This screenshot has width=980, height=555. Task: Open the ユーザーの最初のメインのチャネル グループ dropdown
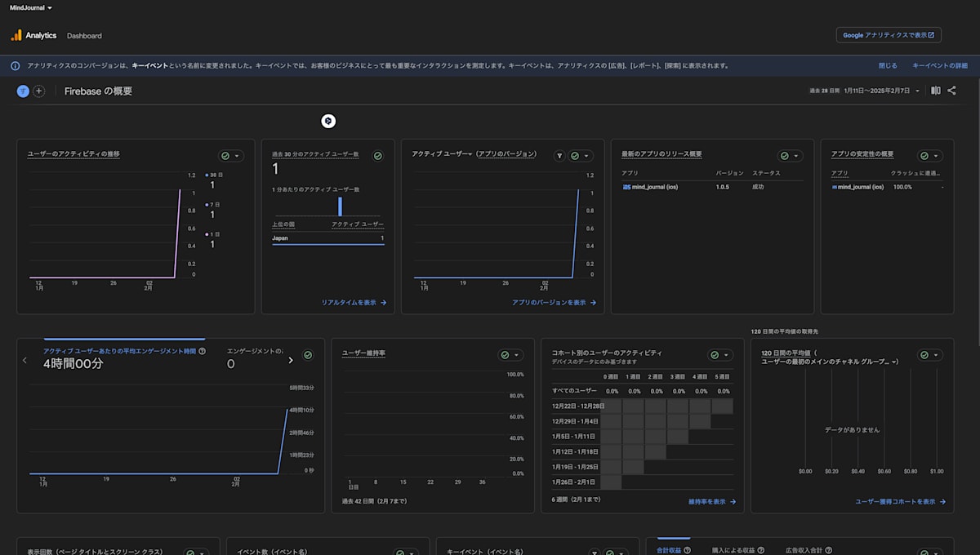point(830,362)
